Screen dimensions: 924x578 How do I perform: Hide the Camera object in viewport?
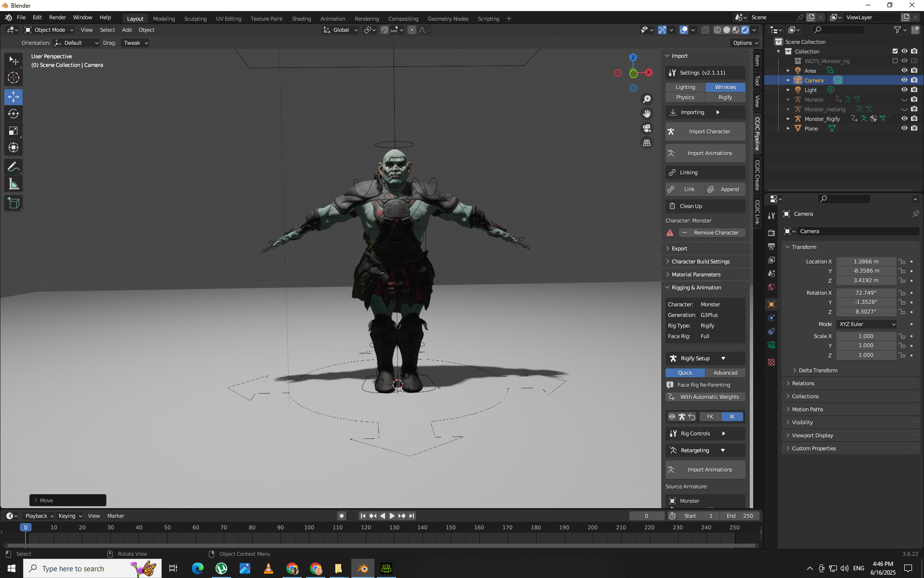[904, 80]
